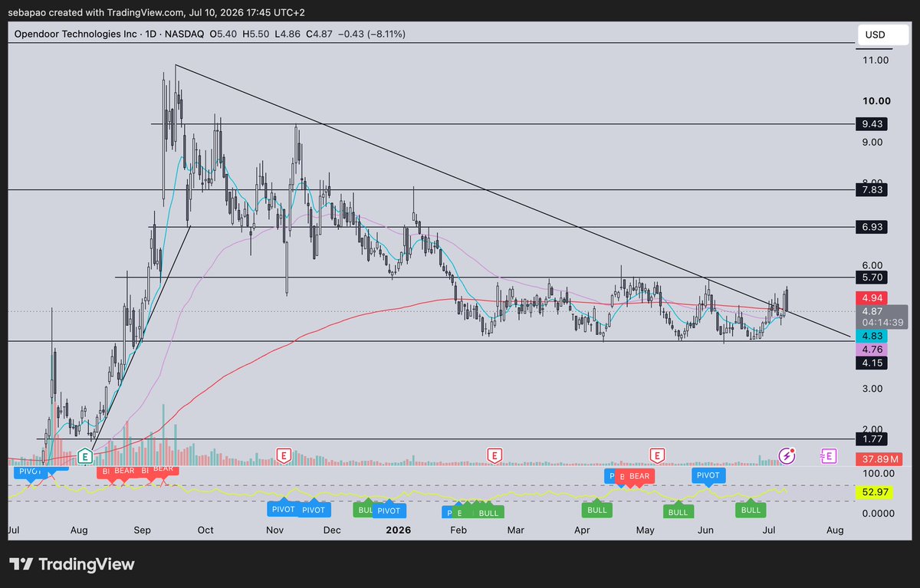Click the yellow 52.97 RSI value label
Screen dimensions: 920x588
coord(875,492)
